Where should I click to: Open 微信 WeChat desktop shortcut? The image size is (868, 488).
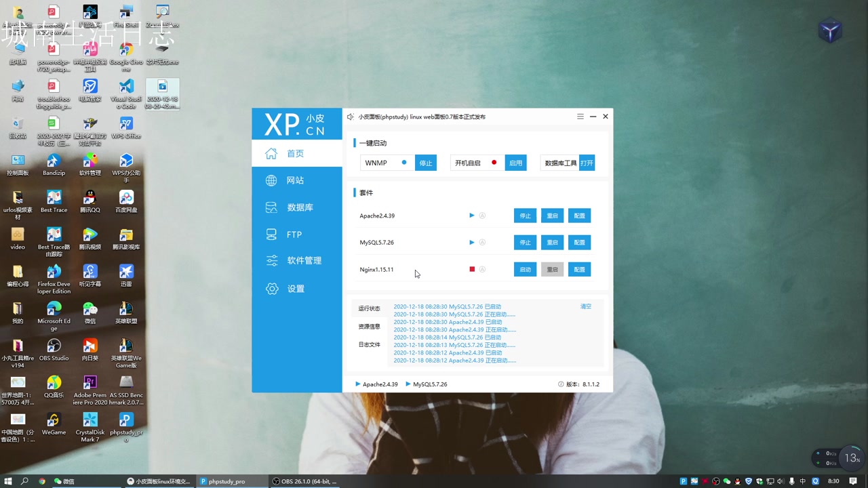90,312
